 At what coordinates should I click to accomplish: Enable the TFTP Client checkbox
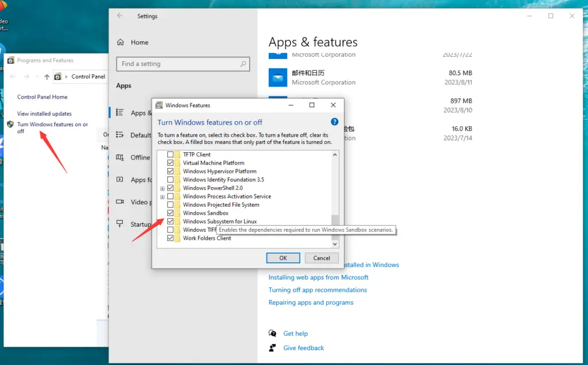[x=171, y=154]
